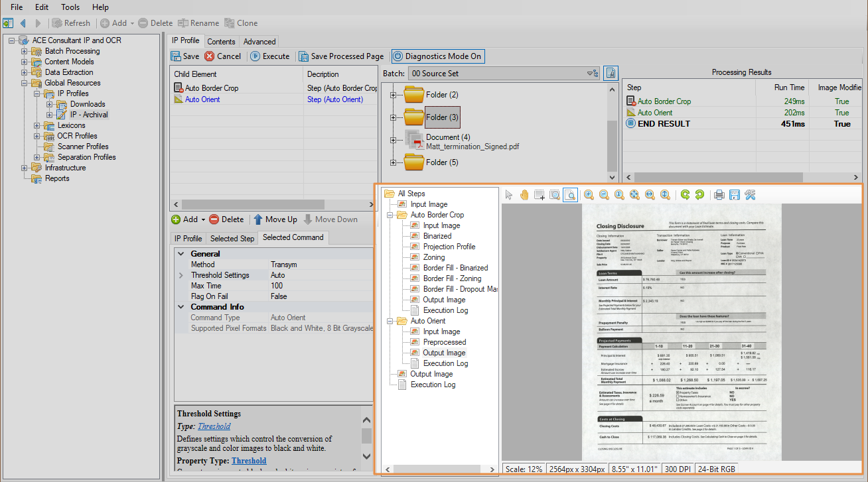Click the zoom in magnifier icon

589,195
